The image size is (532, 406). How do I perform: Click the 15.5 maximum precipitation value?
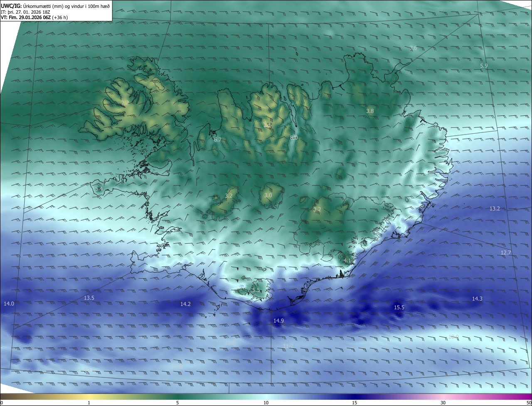pyautogui.click(x=399, y=308)
